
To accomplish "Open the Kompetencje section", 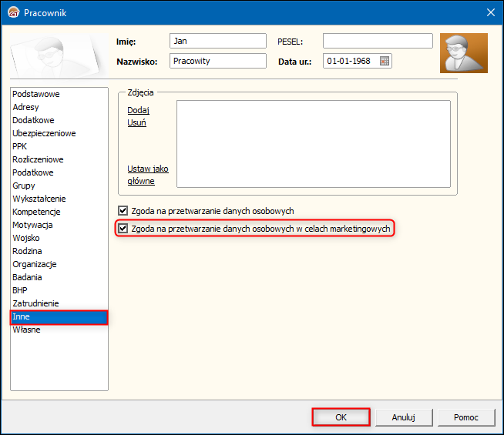I will point(59,212).
